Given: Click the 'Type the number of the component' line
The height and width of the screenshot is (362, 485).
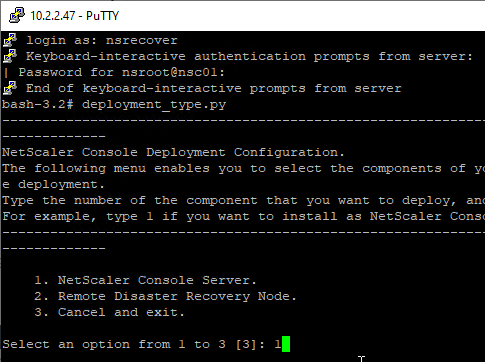Looking at the screenshot, I should point(243,200).
